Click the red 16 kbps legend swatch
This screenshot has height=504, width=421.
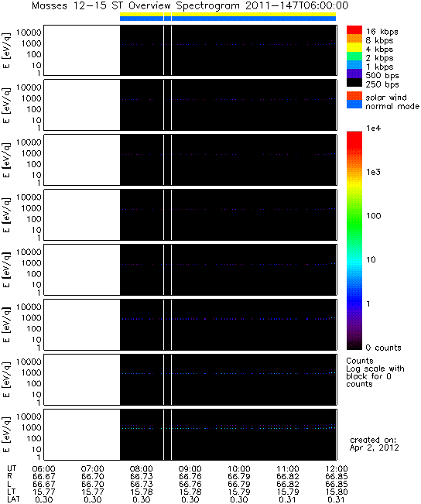tap(354, 30)
